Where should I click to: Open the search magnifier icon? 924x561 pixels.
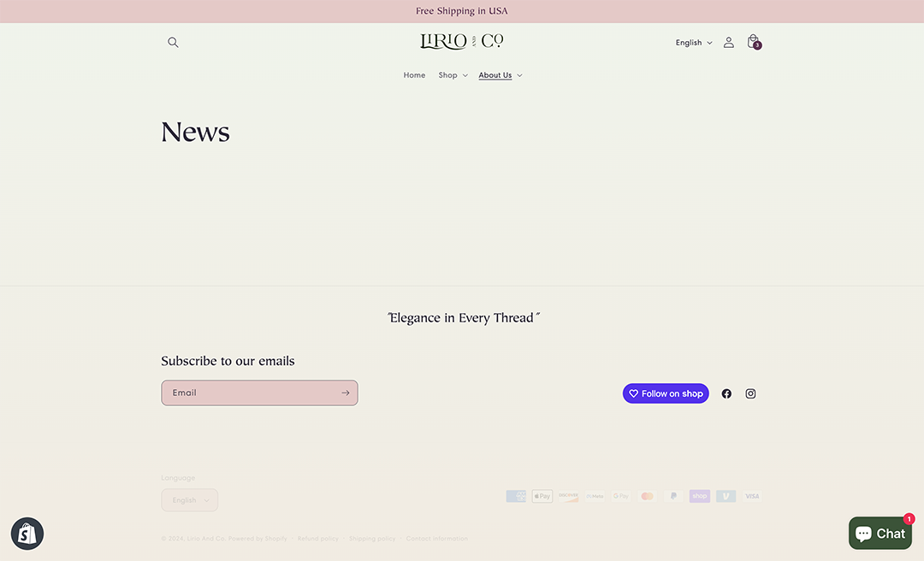(x=173, y=43)
